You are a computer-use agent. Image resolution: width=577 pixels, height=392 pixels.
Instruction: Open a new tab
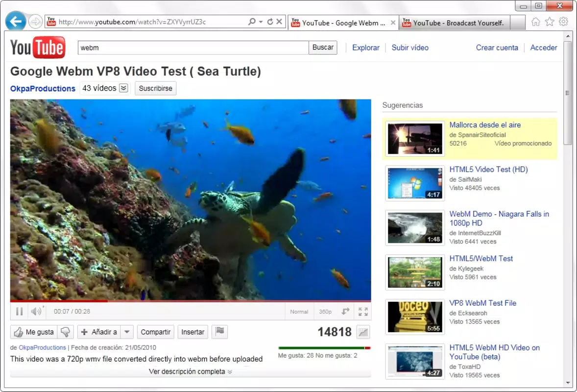[518, 23]
